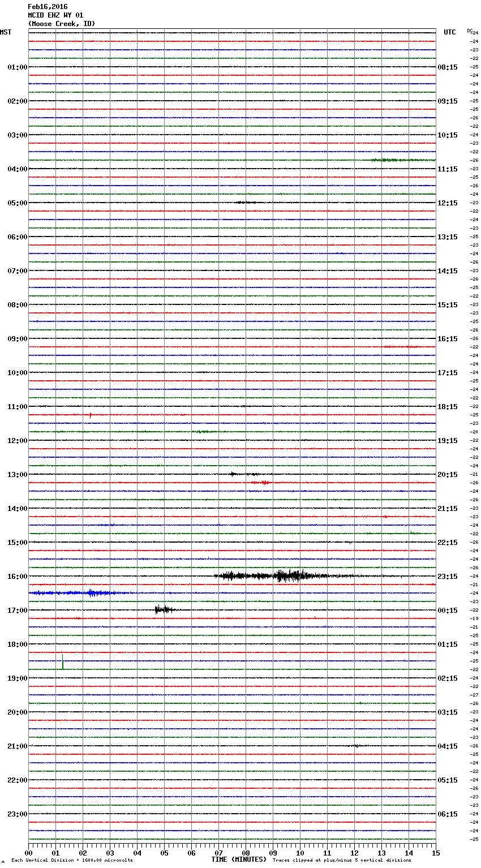Click minute tick label '00' on bottom axis
The height and width of the screenshot is (868, 481).
click(28, 853)
